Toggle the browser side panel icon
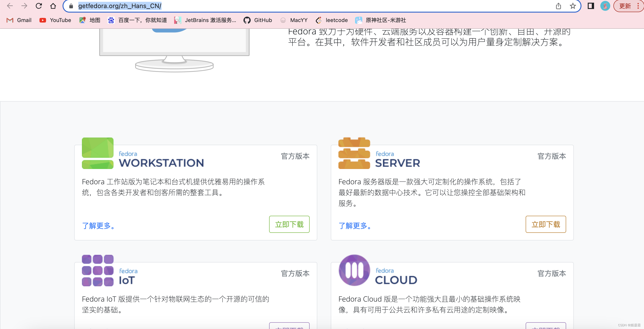This screenshot has height=329, width=644. click(591, 6)
